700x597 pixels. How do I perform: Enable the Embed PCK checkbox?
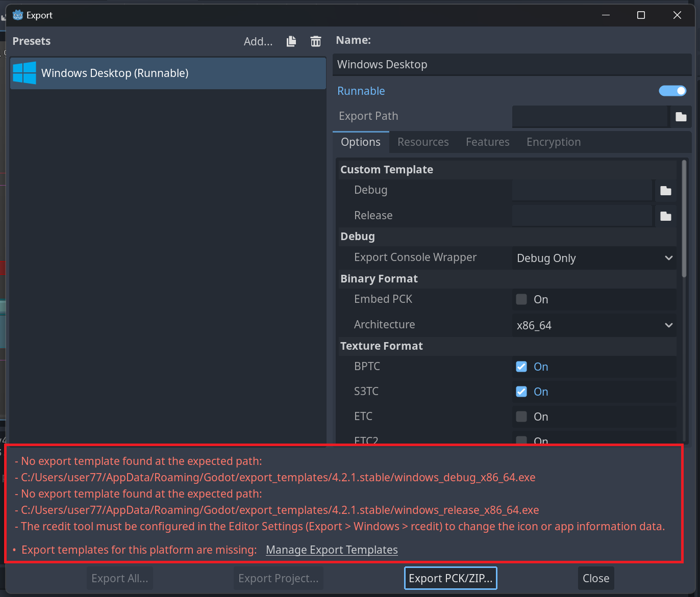tap(521, 299)
